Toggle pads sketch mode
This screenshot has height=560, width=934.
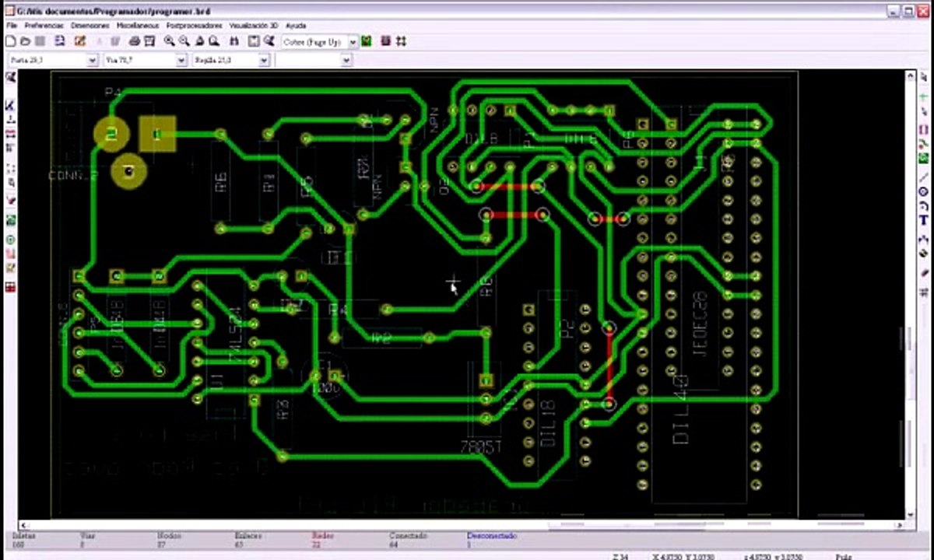click(x=10, y=240)
